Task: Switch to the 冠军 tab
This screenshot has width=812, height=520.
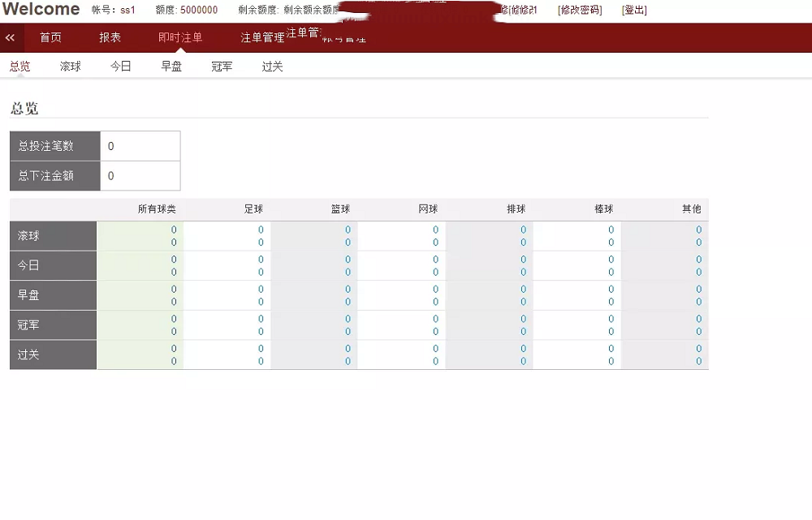Action: [222, 67]
